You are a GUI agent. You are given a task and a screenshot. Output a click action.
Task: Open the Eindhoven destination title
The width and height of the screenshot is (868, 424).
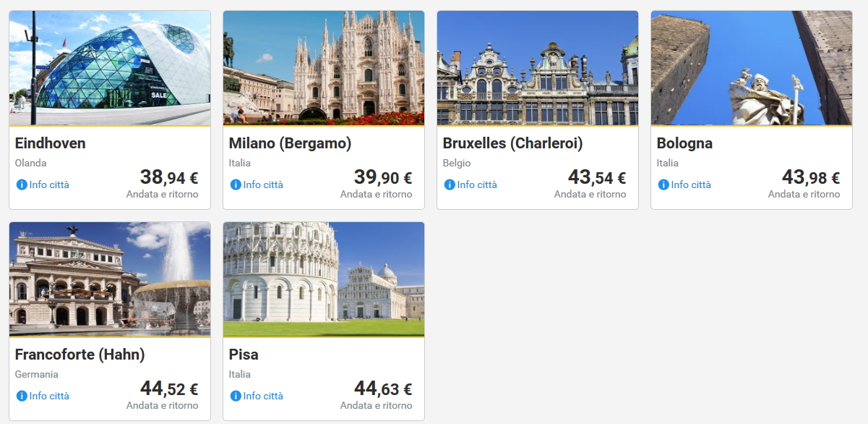coord(51,143)
